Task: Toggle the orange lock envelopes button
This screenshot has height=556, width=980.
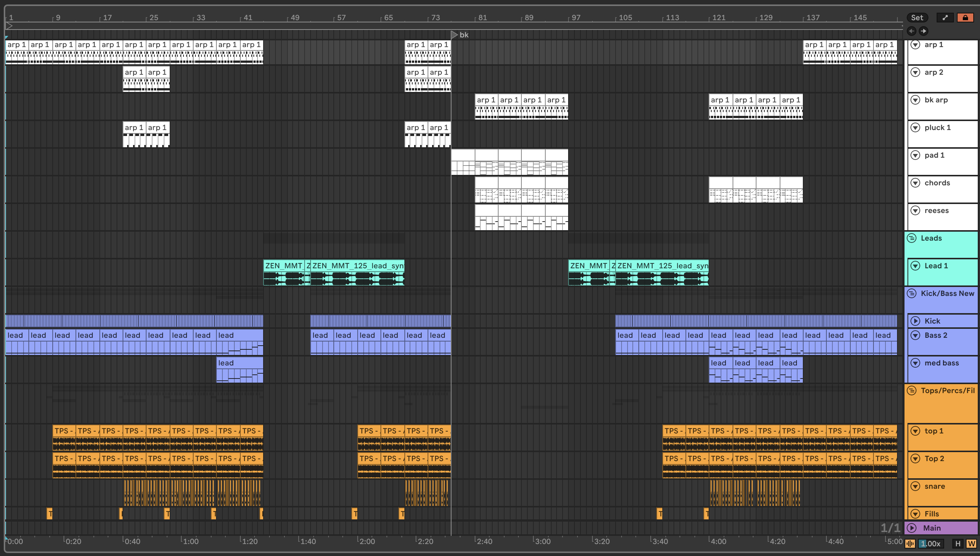Action: pyautogui.click(x=965, y=18)
